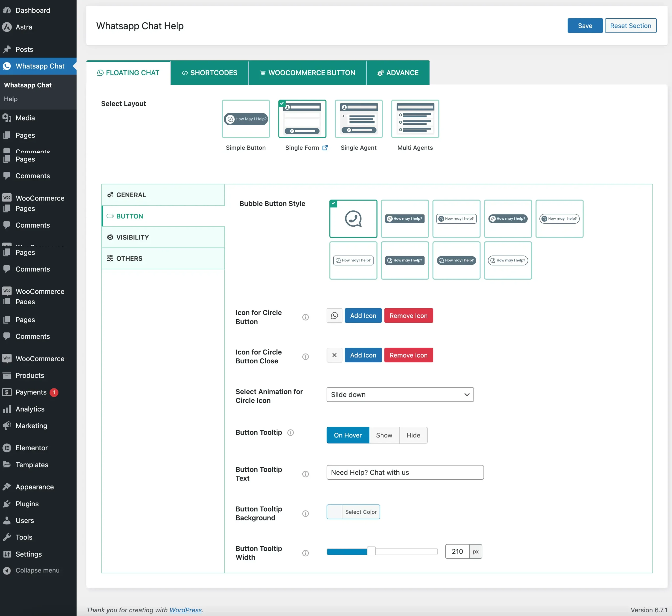Select Single Agent layout

click(x=359, y=119)
